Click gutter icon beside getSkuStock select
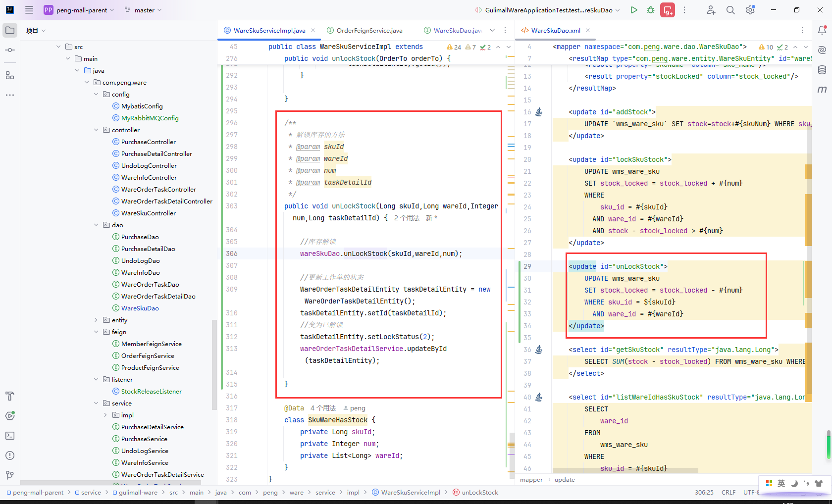 [x=539, y=350]
